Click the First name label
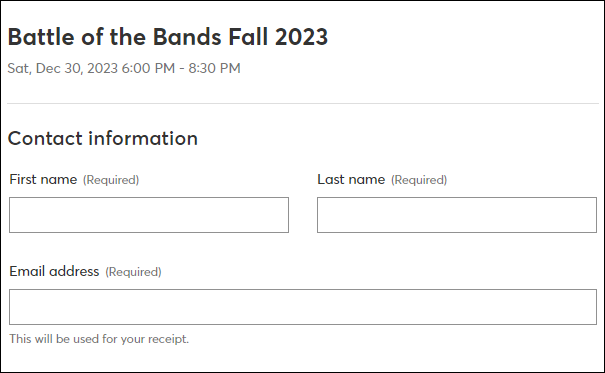This screenshot has width=605, height=373. (x=43, y=179)
